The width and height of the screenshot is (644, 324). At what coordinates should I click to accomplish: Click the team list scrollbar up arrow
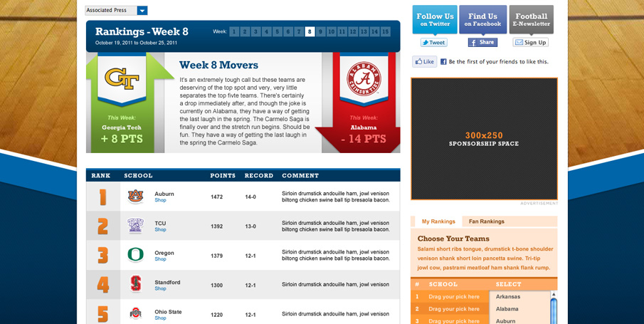553,294
